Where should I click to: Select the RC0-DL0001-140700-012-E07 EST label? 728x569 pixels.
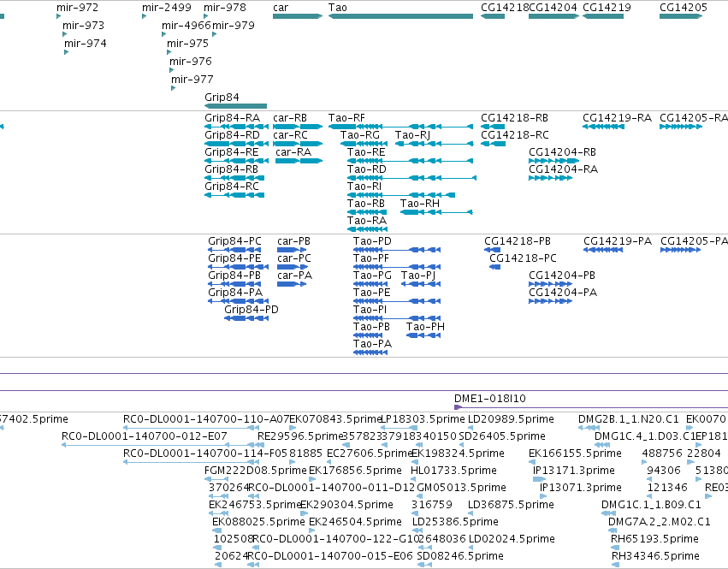145,436
